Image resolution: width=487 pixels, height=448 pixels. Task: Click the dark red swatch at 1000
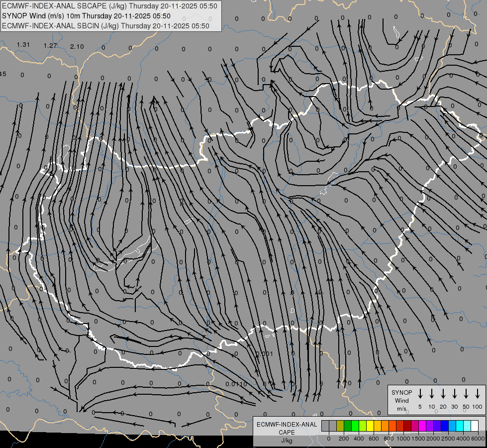click(407, 426)
